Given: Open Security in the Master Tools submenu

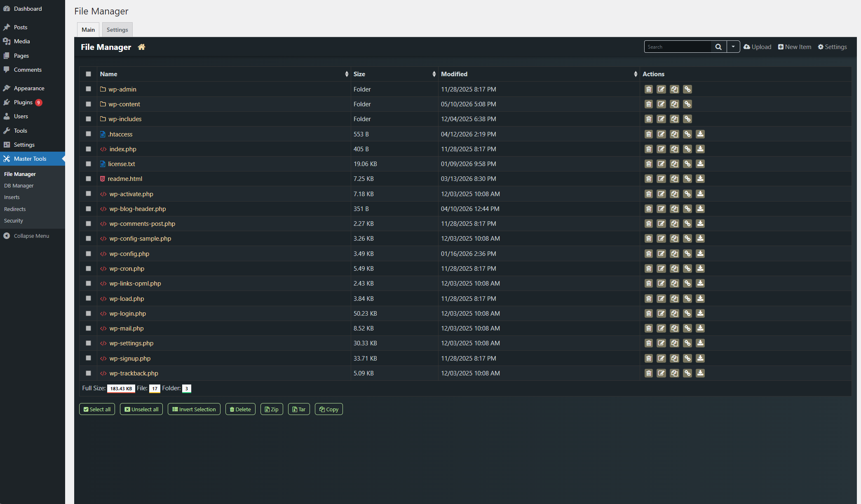Looking at the screenshot, I should tap(14, 221).
